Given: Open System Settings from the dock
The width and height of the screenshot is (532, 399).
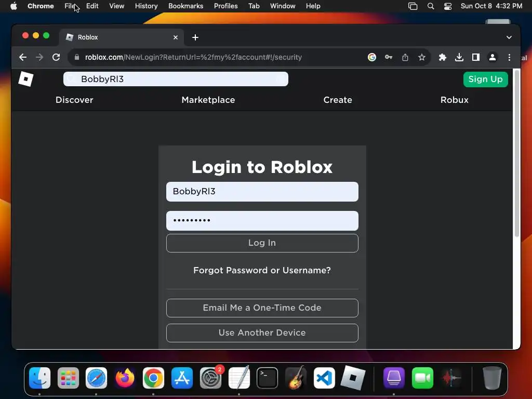Looking at the screenshot, I should tap(210, 378).
